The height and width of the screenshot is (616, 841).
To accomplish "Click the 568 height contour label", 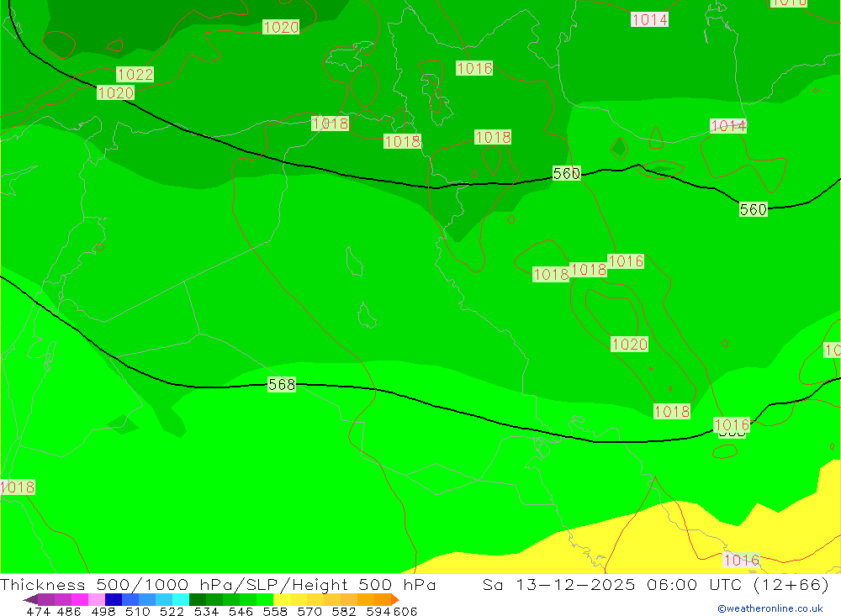I will 282,384.
